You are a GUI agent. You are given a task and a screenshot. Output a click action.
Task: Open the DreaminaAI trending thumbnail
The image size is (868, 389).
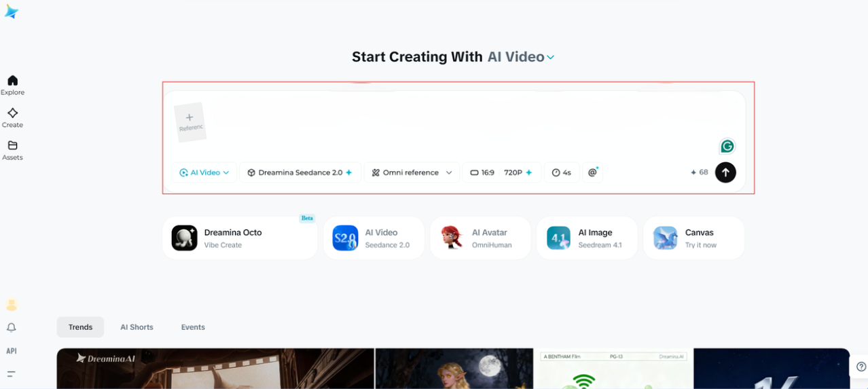215,369
